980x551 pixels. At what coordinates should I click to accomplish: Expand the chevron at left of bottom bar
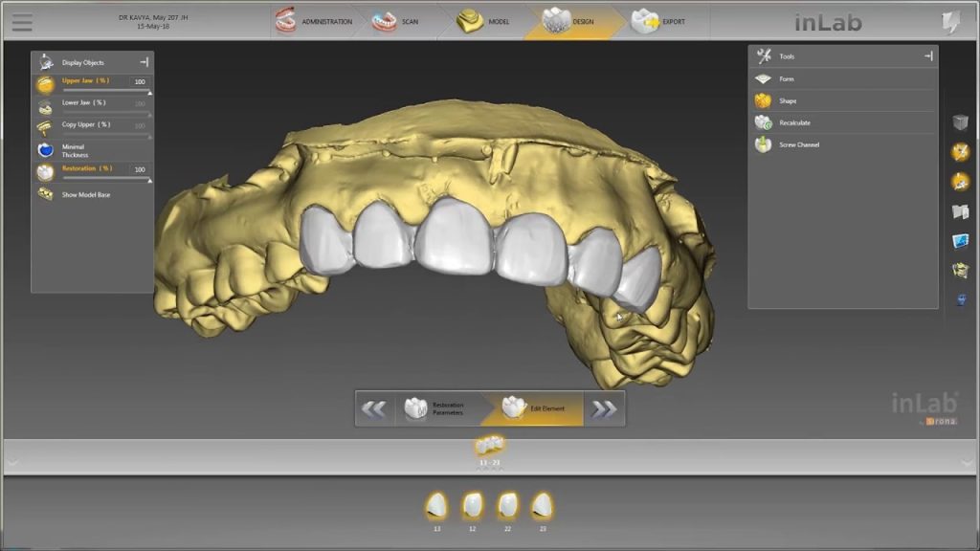coord(13,461)
